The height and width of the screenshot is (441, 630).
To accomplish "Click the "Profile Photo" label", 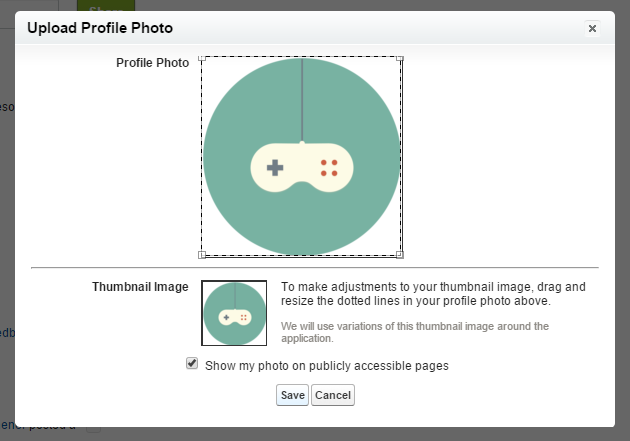I will point(152,63).
